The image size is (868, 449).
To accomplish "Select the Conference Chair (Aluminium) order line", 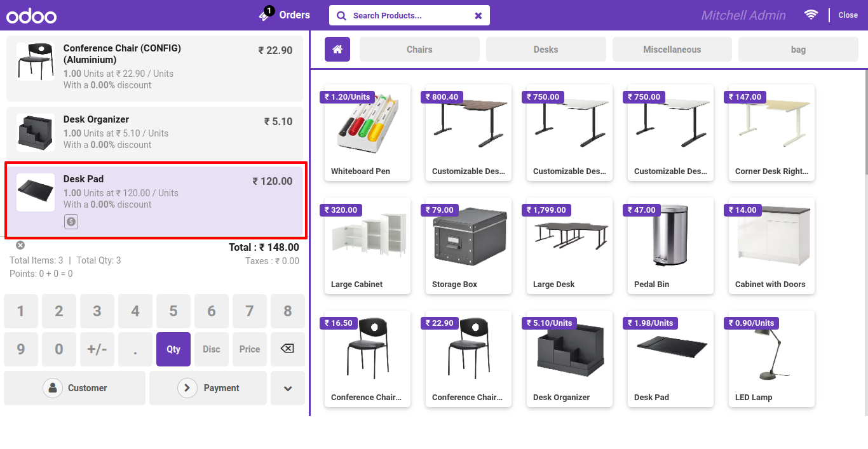I will pyautogui.click(x=154, y=68).
